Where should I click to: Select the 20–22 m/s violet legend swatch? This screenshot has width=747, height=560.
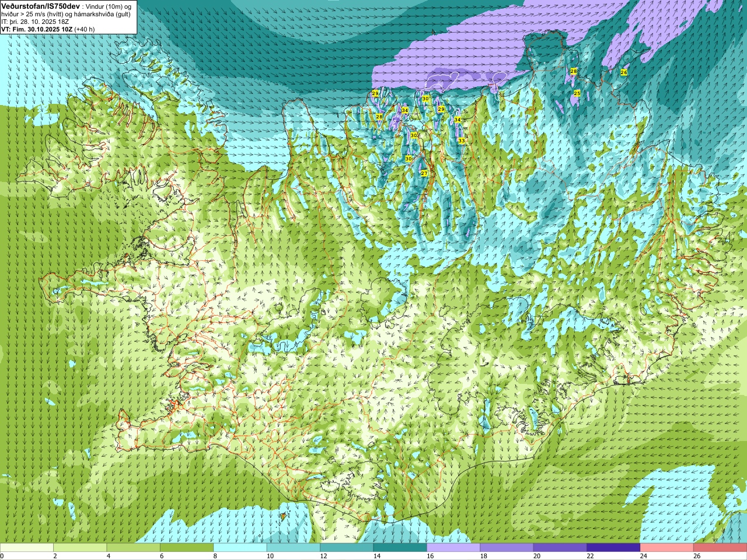(560, 548)
